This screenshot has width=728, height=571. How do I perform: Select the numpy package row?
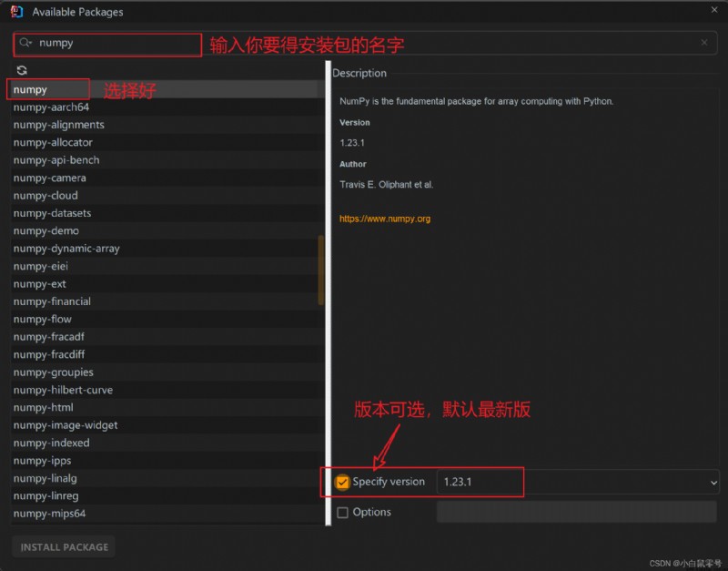pos(167,89)
